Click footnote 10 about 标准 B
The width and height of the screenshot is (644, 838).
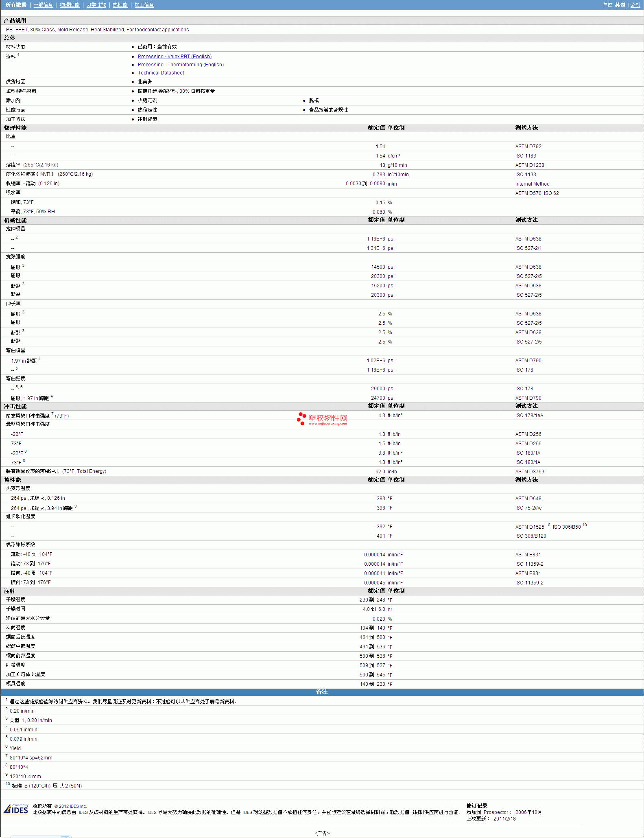coord(47,786)
